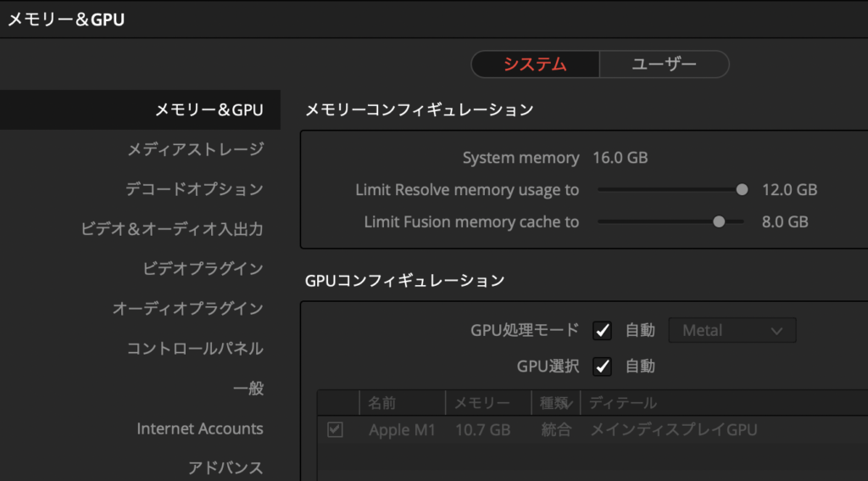Open the アドバンス settings section
The width and height of the screenshot is (868, 481).
coord(225,468)
